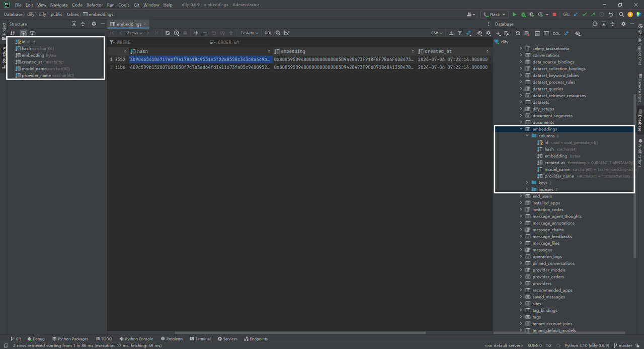Open the Git menu
The image size is (644, 349).
point(136,5)
